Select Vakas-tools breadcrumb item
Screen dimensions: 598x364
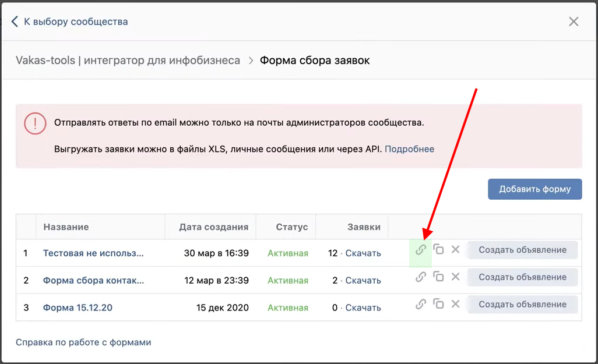[128, 61]
